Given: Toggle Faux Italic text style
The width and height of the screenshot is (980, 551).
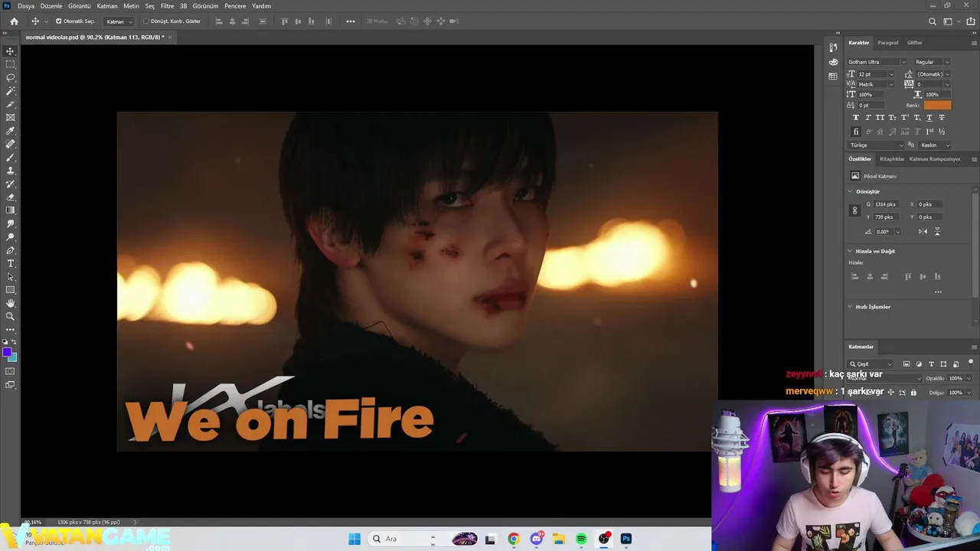Looking at the screenshot, I should [867, 117].
